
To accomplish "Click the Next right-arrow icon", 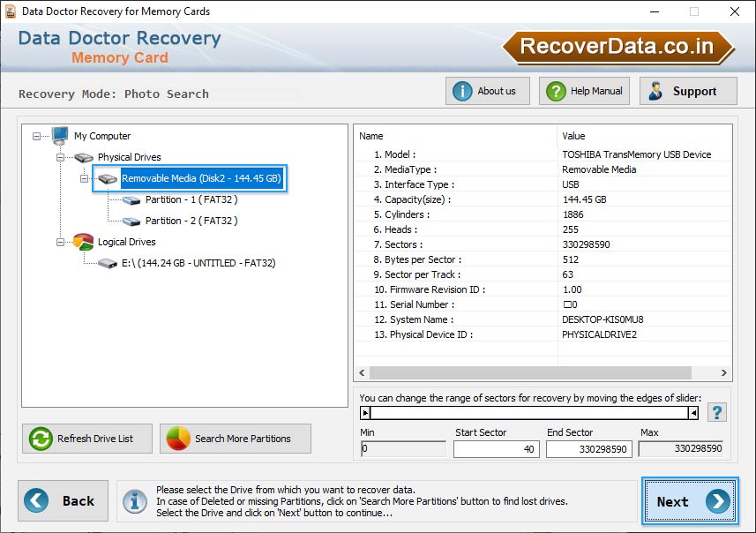I will 718,501.
